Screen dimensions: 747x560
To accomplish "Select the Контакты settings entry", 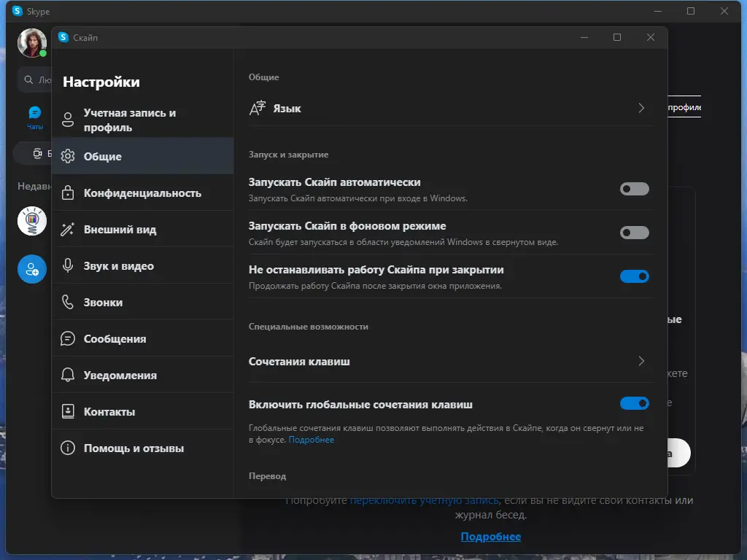I will click(109, 411).
